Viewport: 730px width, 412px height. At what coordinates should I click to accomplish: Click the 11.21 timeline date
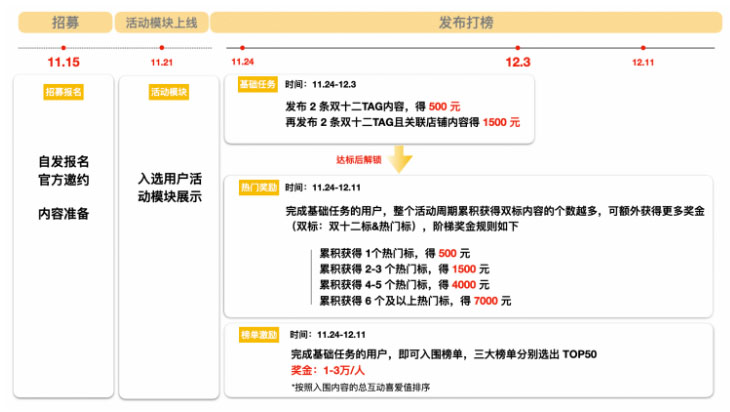point(162,62)
